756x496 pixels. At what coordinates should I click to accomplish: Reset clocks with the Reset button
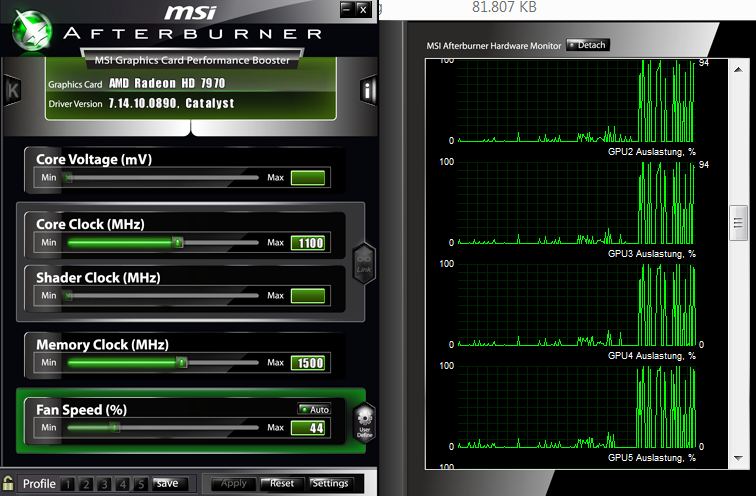point(282,483)
